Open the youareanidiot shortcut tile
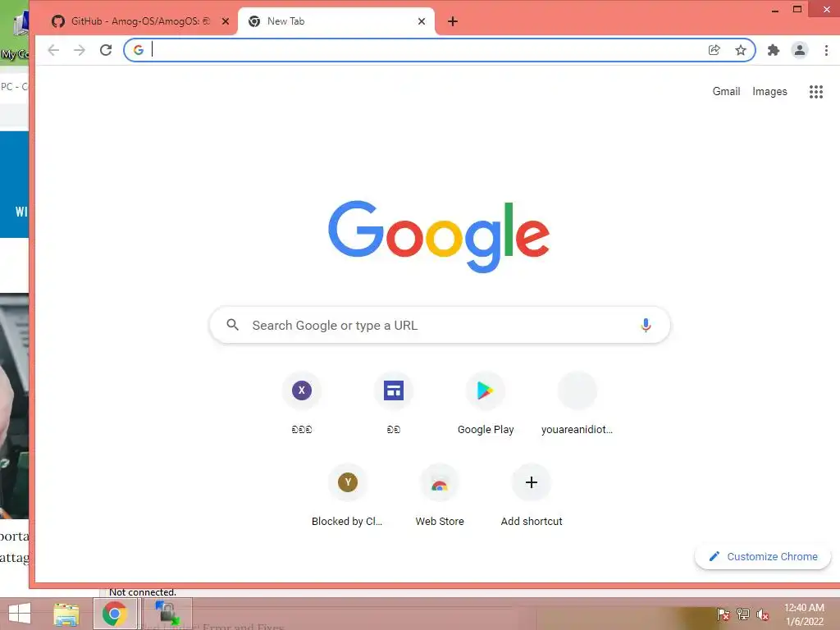Image resolution: width=840 pixels, height=630 pixels. (x=577, y=390)
